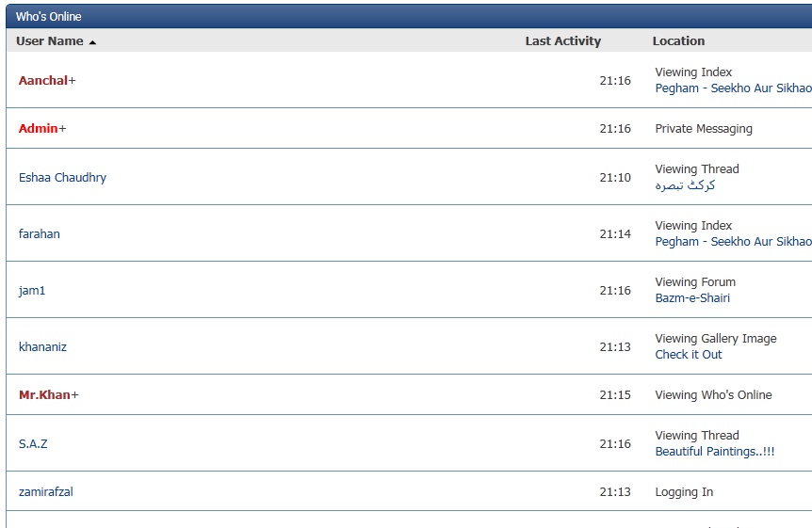This screenshot has width=812, height=528.
Task: Open Aanchal's user profile
Action: click(43, 81)
